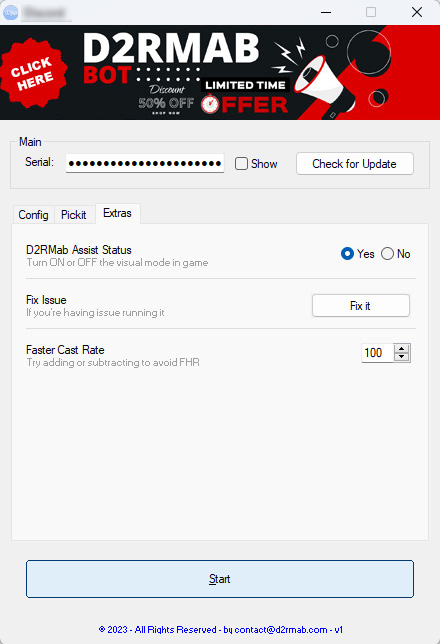
Task: Click the megaphone graphic in the banner
Action: (x=325, y=85)
